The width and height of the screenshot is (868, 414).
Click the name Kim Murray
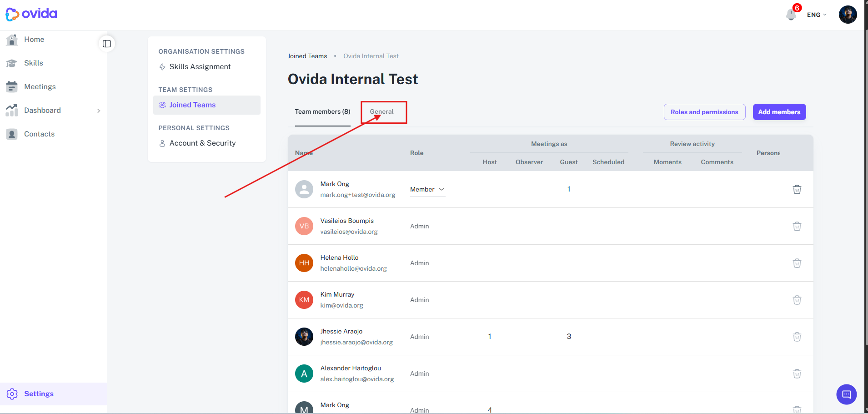pyautogui.click(x=337, y=295)
